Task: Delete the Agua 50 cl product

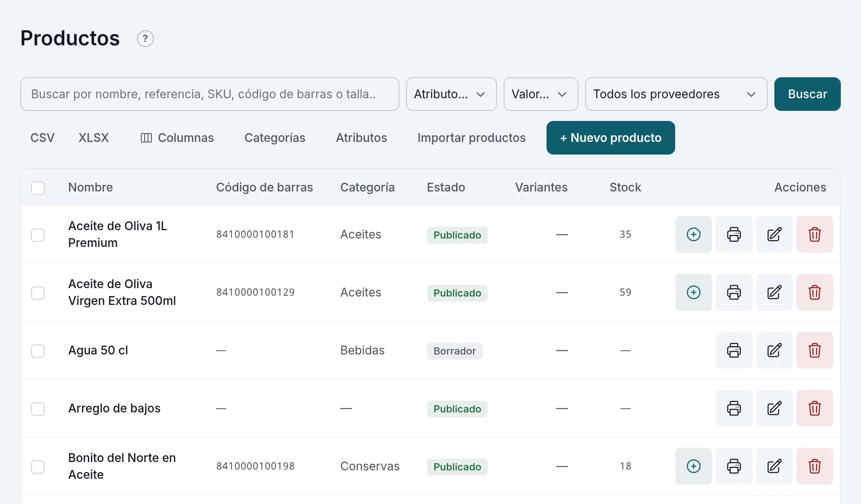Action: click(814, 350)
